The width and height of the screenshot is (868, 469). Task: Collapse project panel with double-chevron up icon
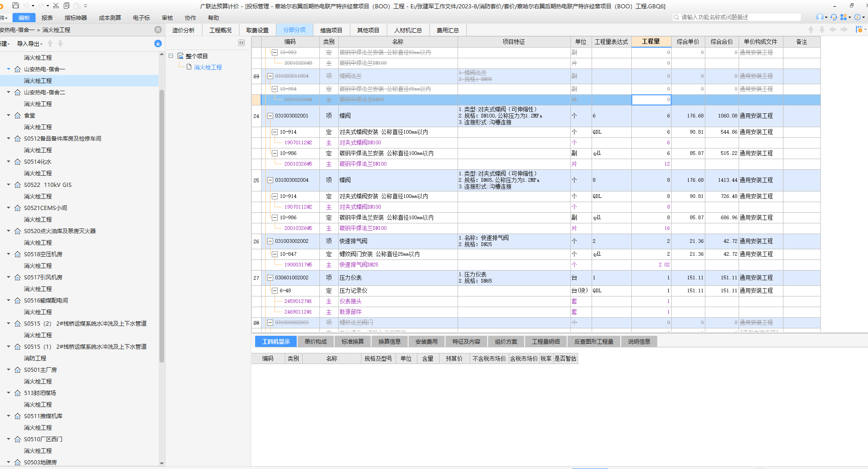tap(158, 30)
